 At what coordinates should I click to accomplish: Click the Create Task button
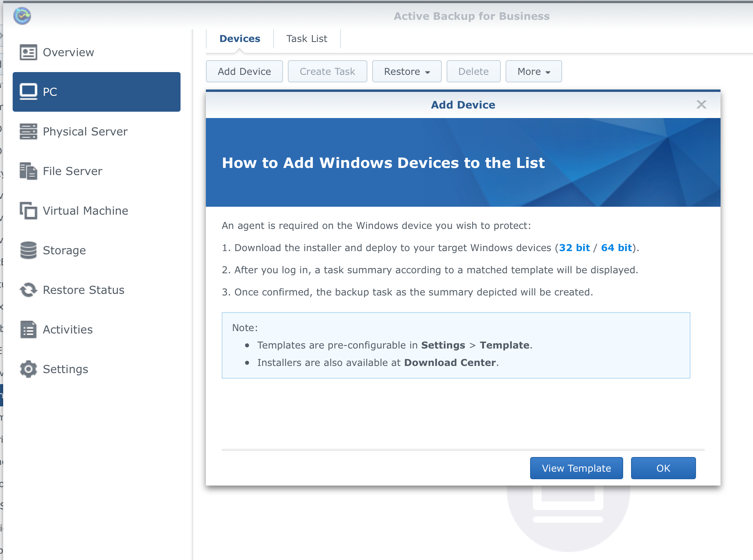pos(327,71)
